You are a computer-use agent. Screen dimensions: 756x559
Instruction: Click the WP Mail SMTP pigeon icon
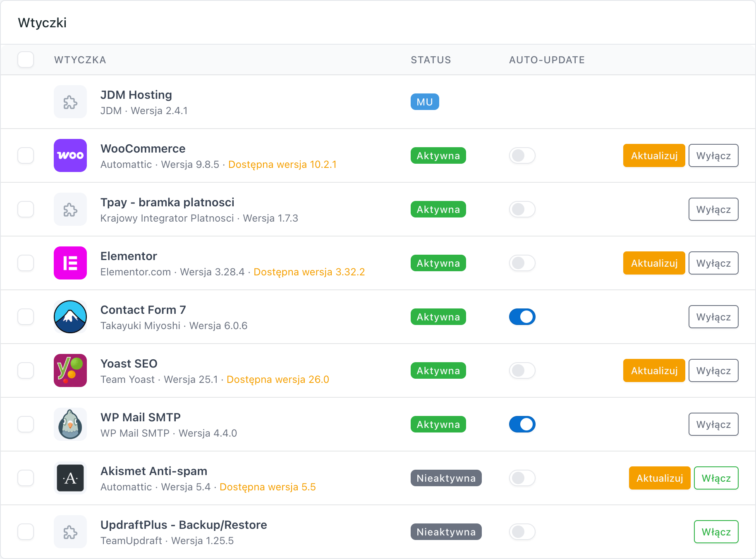(x=70, y=424)
